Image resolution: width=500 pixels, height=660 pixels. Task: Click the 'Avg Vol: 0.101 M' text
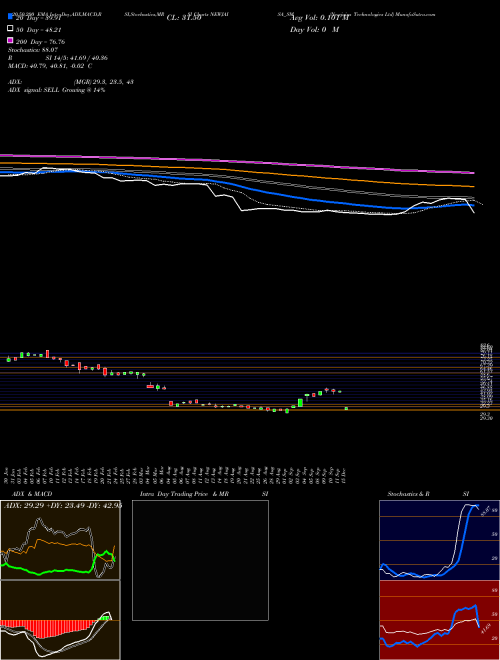[320, 18]
